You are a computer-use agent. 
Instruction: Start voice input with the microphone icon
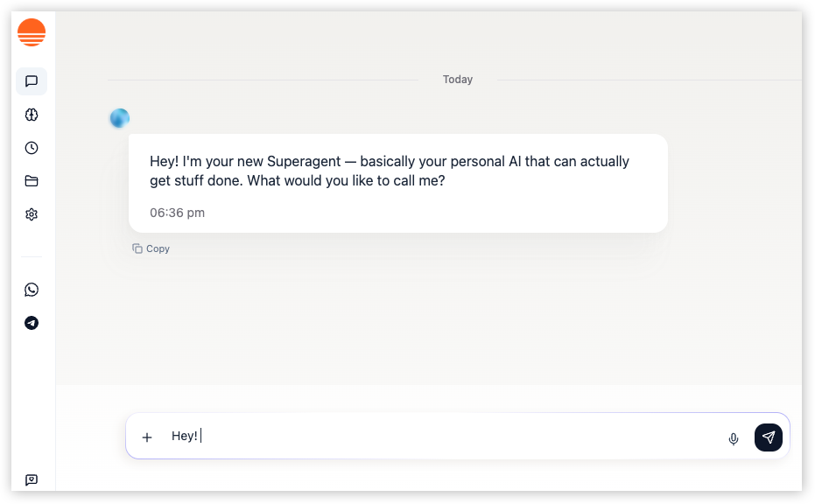tap(733, 439)
